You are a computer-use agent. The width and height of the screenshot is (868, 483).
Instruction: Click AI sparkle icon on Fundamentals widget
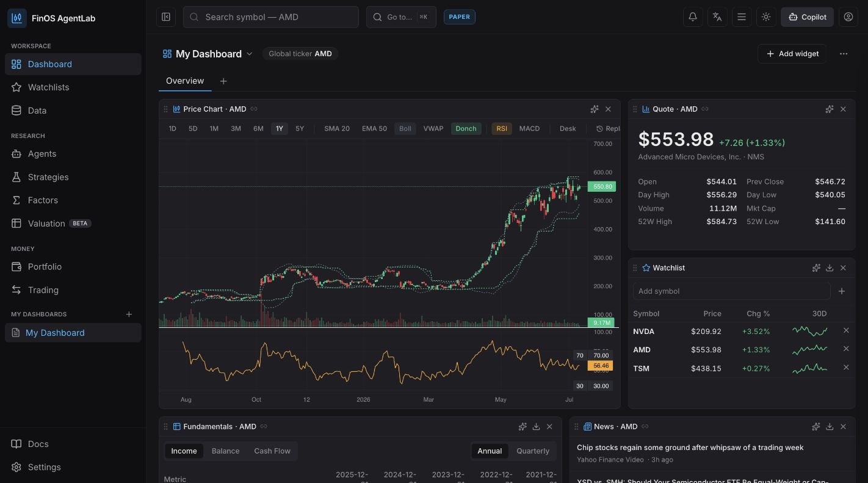tap(523, 427)
